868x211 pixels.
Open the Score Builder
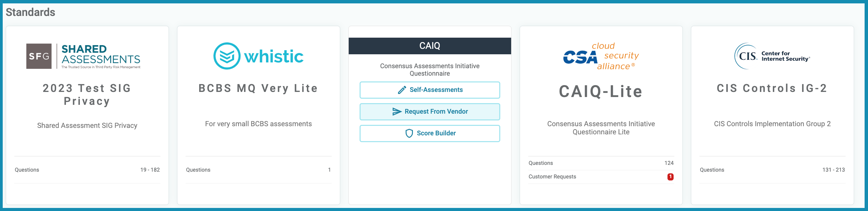point(430,133)
